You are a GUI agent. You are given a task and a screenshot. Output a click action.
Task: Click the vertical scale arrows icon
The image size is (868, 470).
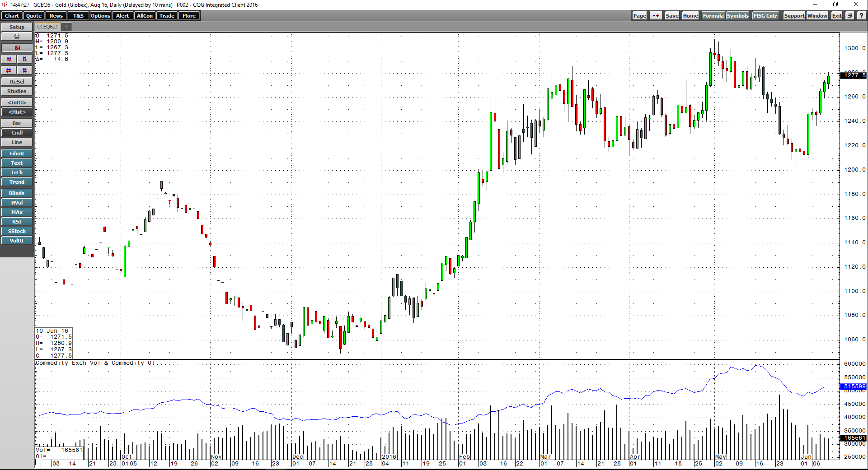pos(24,58)
